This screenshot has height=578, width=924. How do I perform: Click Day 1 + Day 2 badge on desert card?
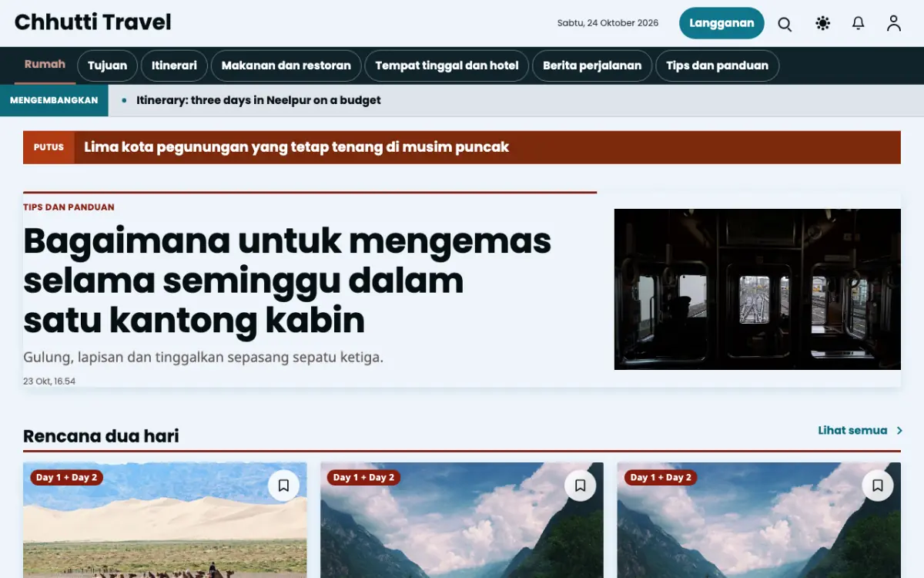66,478
